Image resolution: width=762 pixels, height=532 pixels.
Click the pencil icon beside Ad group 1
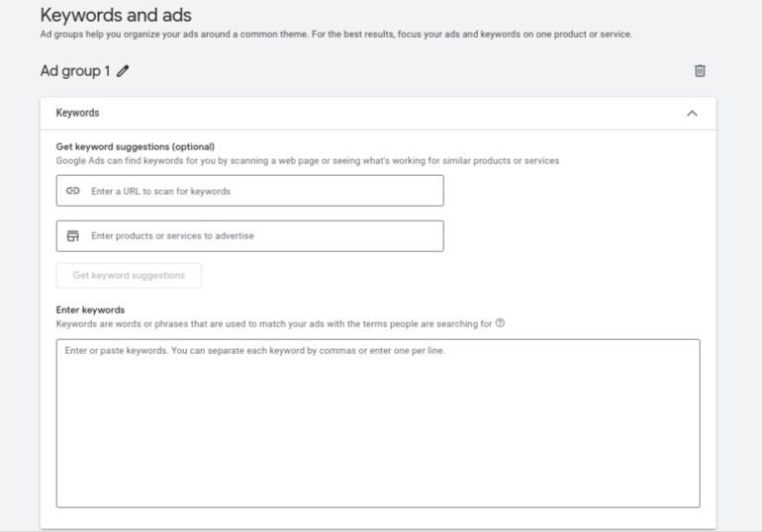pyautogui.click(x=123, y=71)
